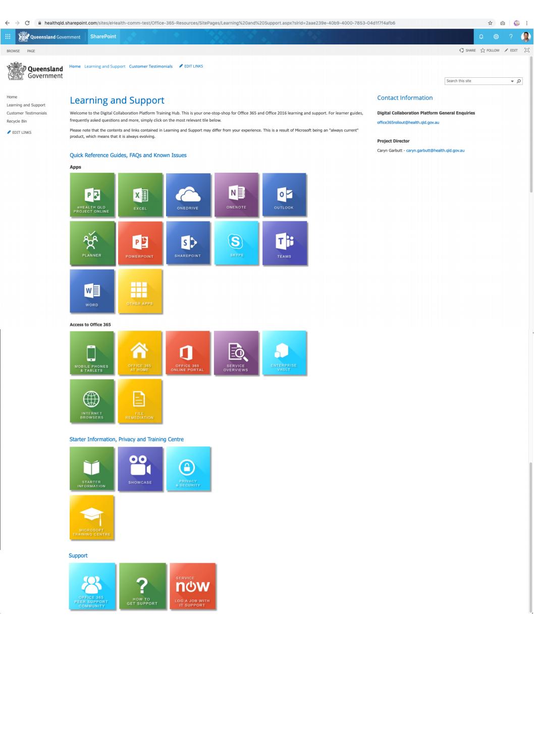Click the Skype tile
Viewport: 534px width, 756px height.
tap(237, 243)
